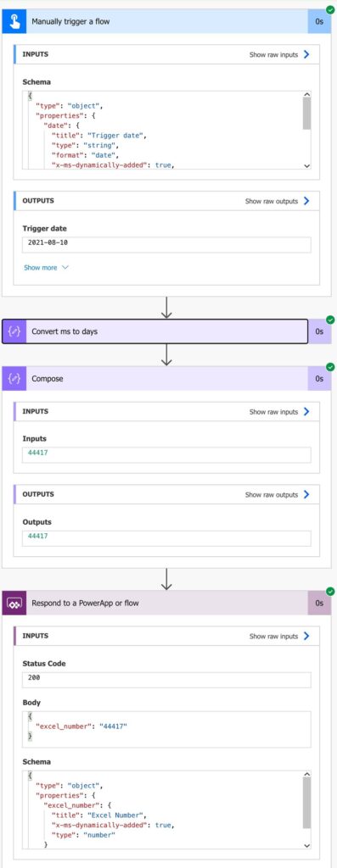Expand the Convert ms to days action
This screenshot has width=337, height=868.
[154, 331]
